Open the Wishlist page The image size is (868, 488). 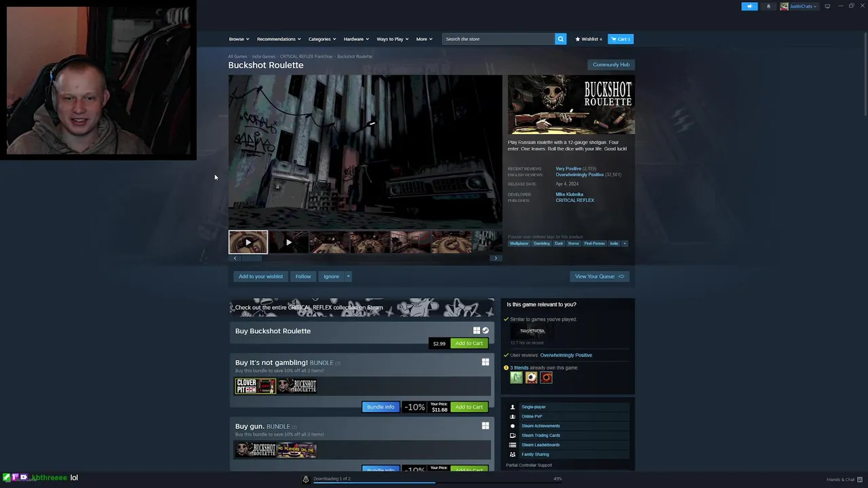pos(589,39)
